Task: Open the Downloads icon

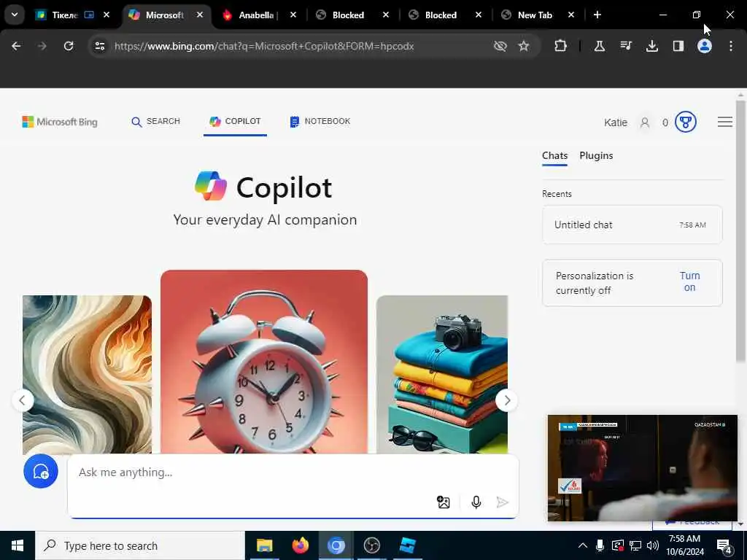Action: point(652,46)
